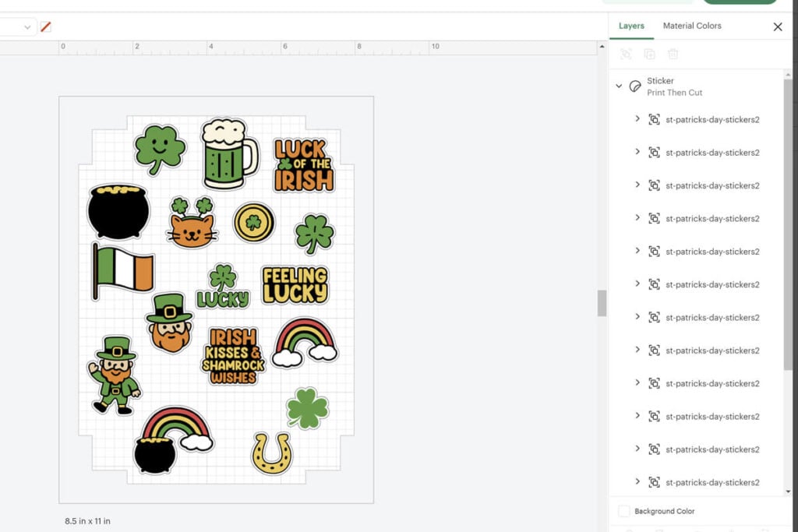Click the X icon to close the Layers panel
798x532 pixels.
[x=777, y=26]
